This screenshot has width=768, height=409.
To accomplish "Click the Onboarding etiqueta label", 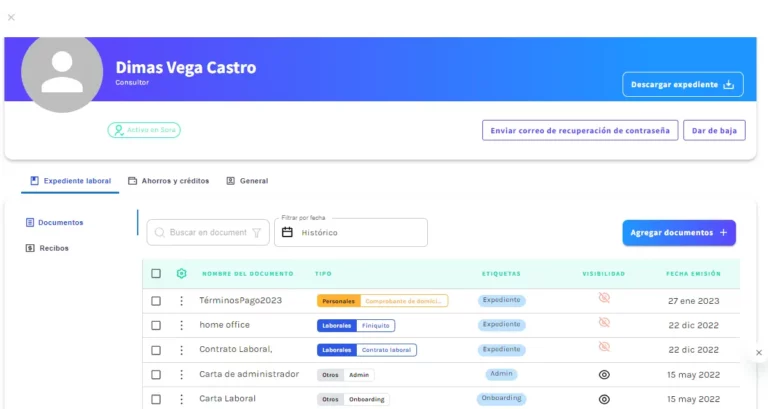I will click(x=502, y=398).
